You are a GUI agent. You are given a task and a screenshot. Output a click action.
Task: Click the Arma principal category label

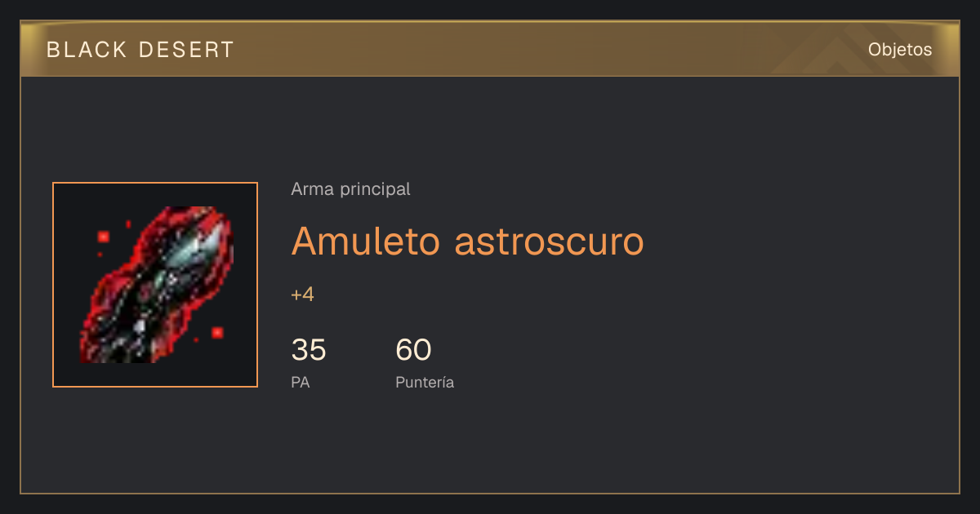point(350,189)
